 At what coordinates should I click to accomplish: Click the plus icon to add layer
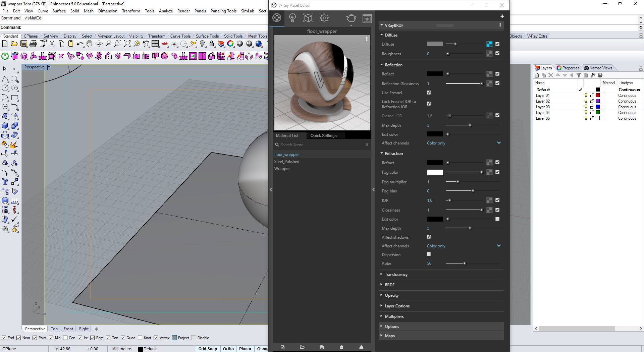click(x=502, y=16)
